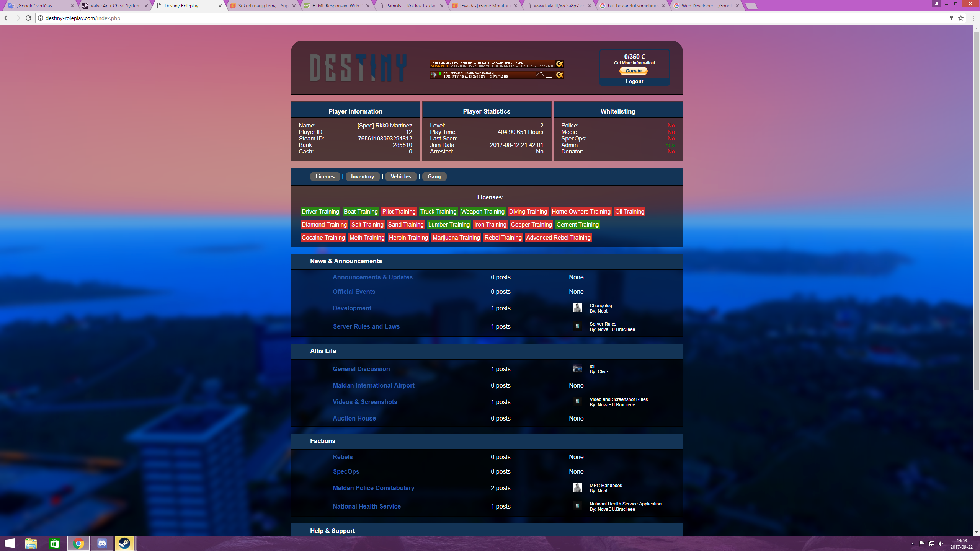
Task: Open Get More Information link
Action: pyautogui.click(x=634, y=63)
